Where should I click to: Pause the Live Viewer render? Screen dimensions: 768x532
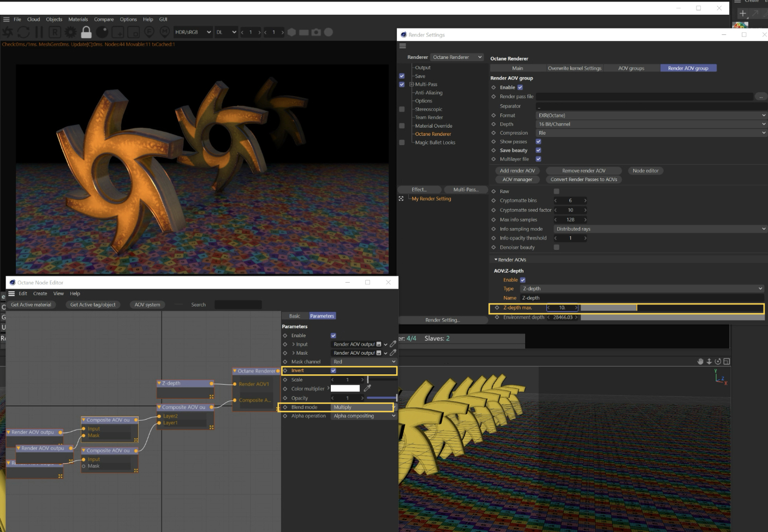(39, 32)
